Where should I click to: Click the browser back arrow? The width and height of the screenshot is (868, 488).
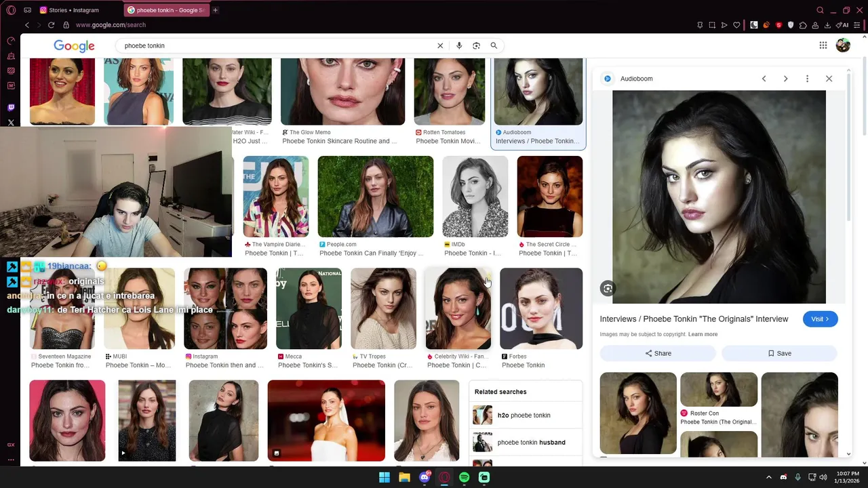(27, 25)
